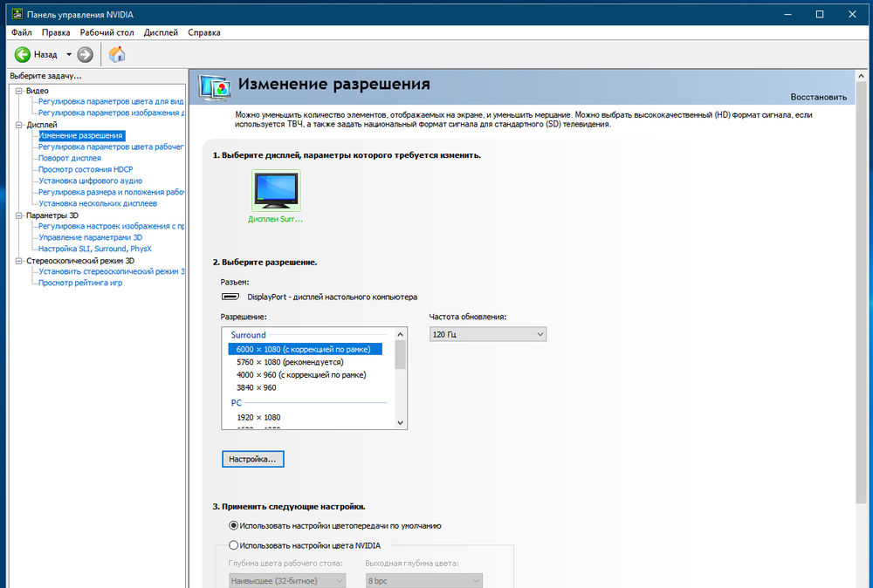This screenshot has width=873, height=588.
Task: Select Использовать настройки цвета NVIDIA
Action: [305, 546]
